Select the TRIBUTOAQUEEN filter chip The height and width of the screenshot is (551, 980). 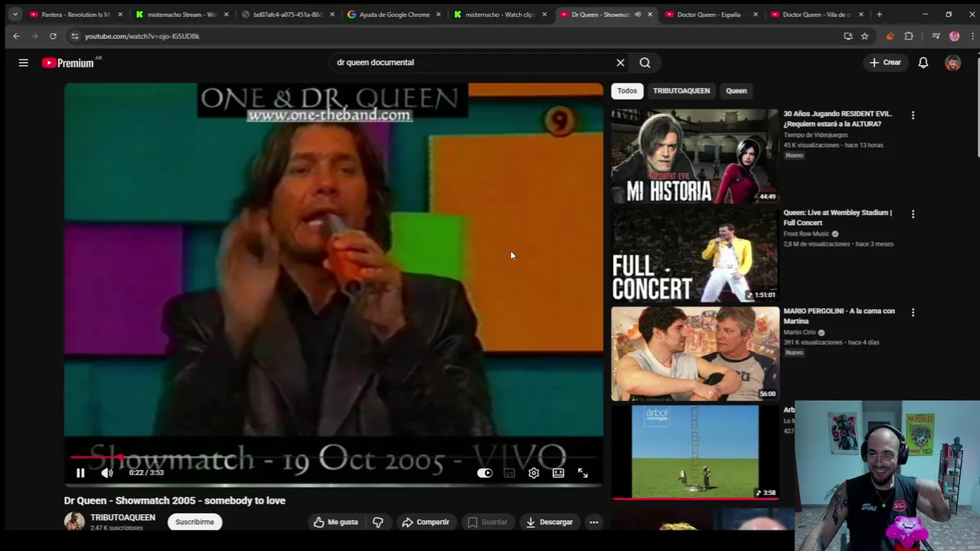tap(681, 91)
